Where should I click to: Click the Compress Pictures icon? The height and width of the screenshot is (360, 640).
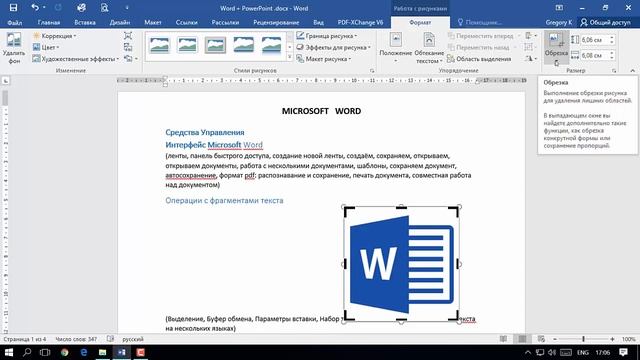[128, 36]
